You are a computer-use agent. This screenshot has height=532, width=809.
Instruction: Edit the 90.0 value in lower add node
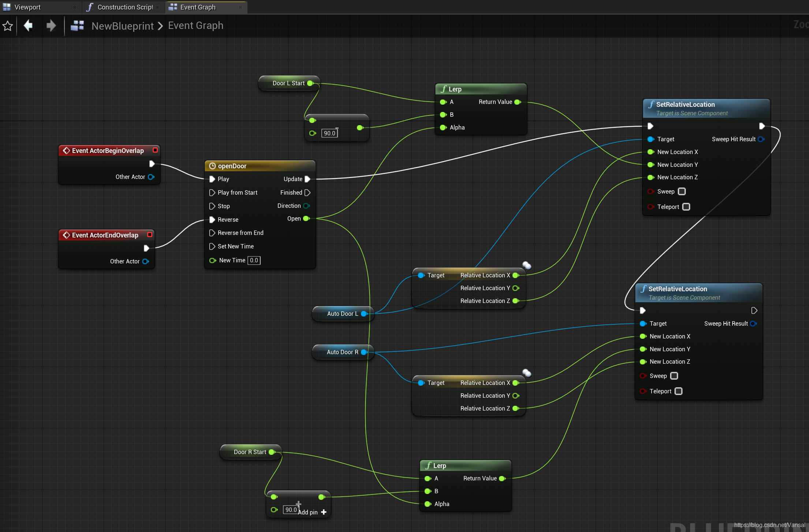tap(291, 510)
